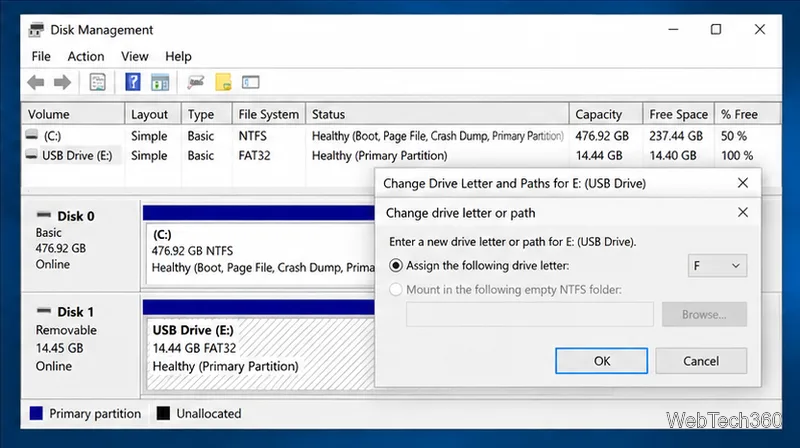800x448 pixels.
Task: Sort by the Free Space column header
Action: [679, 114]
